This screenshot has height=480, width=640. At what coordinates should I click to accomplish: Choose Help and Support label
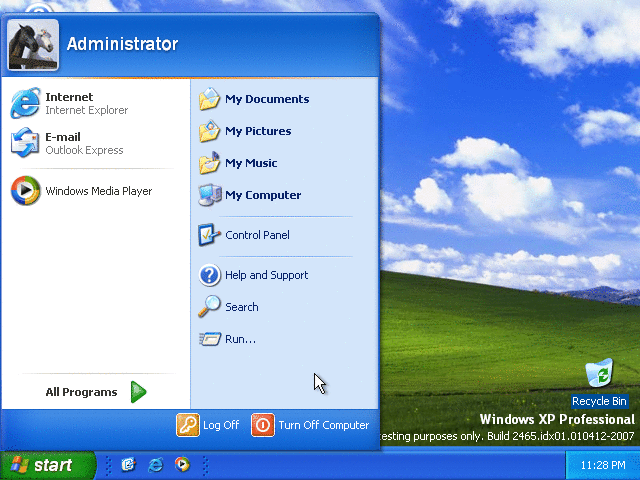(267, 275)
